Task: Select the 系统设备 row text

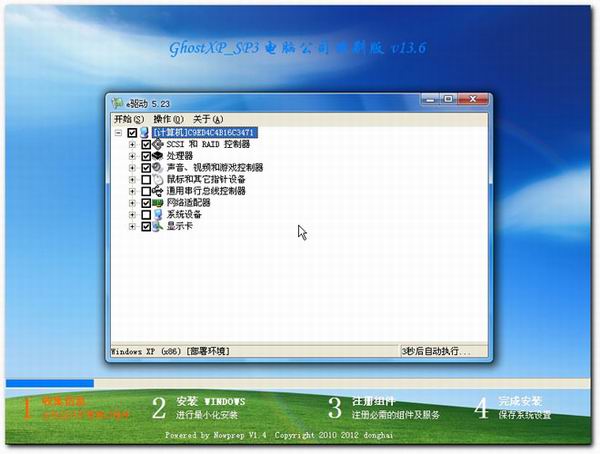Action: pos(184,214)
